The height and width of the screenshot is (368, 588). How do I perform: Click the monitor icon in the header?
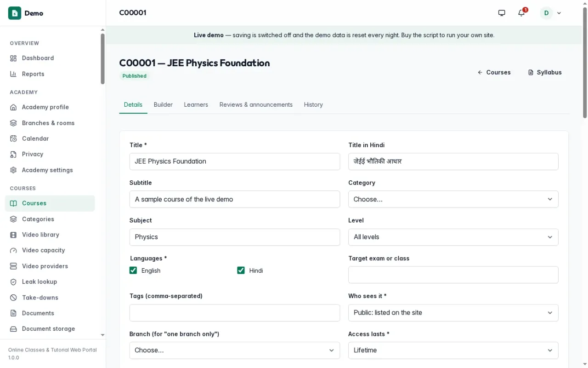coord(502,13)
